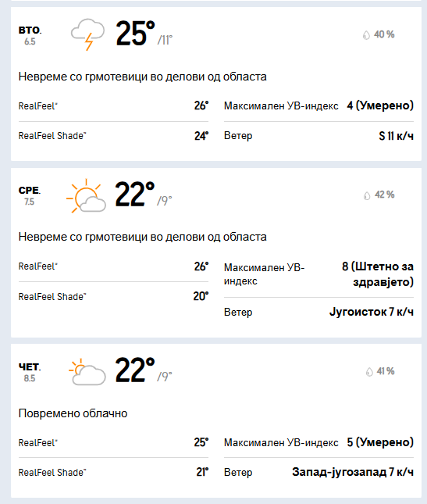Select the 22° high temperature on Thursday
427x504 pixels.
coord(135,370)
